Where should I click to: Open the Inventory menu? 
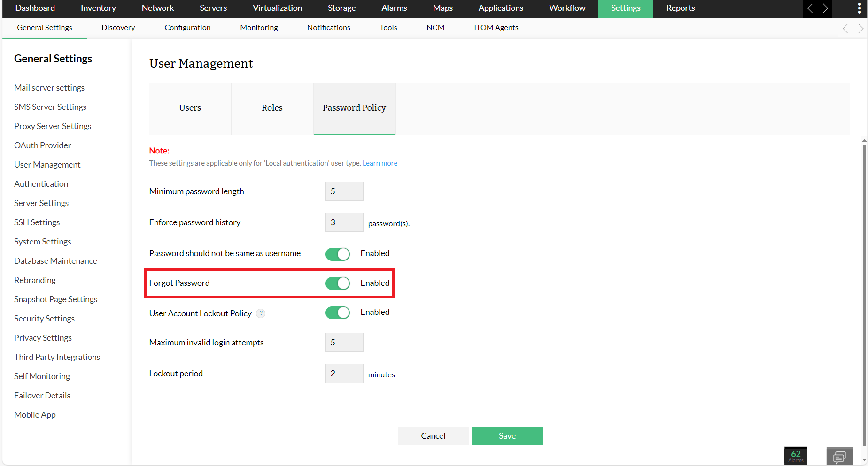click(x=98, y=8)
